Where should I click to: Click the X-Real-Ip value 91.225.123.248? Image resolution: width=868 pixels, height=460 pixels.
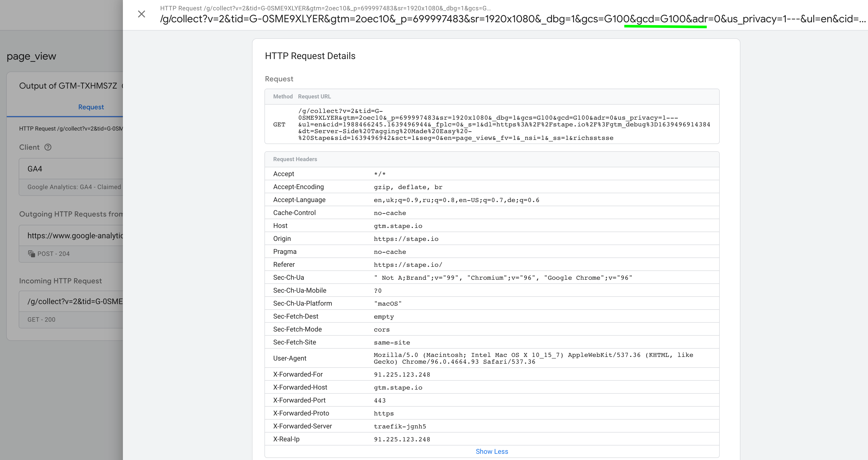[402, 439]
